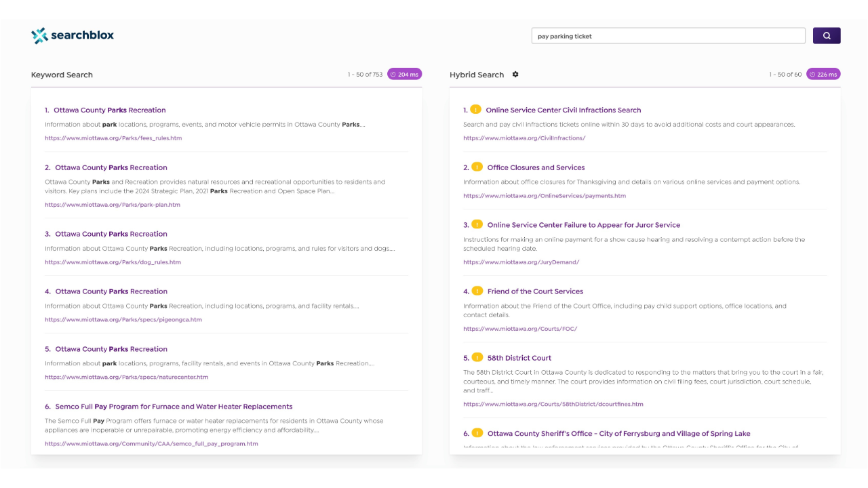
Task: Open keyword result 2 Ottawa County Parks Recreation
Action: point(111,167)
